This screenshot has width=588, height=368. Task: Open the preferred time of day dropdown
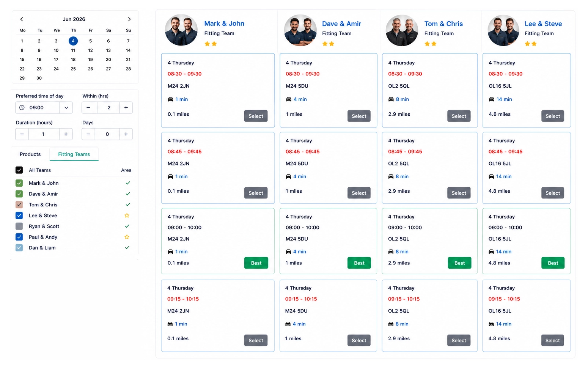[x=66, y=108]
